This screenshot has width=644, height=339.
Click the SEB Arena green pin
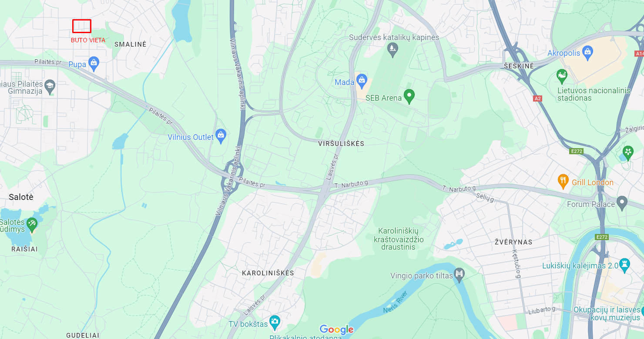click(409, 96)
